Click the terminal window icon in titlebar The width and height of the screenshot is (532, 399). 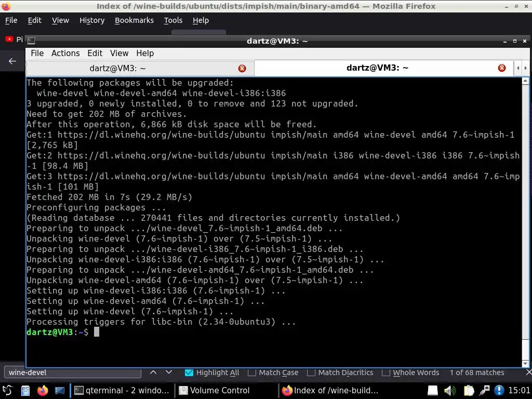(31, 41)
